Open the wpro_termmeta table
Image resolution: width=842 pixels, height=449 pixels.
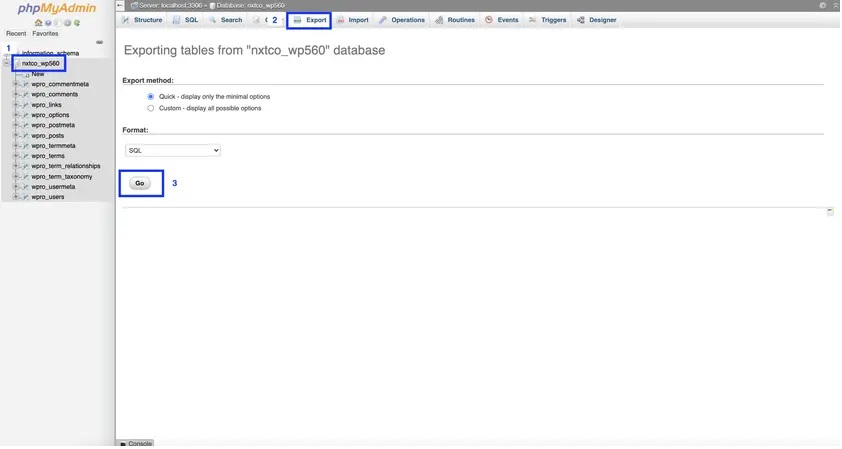tap(53, 146)
